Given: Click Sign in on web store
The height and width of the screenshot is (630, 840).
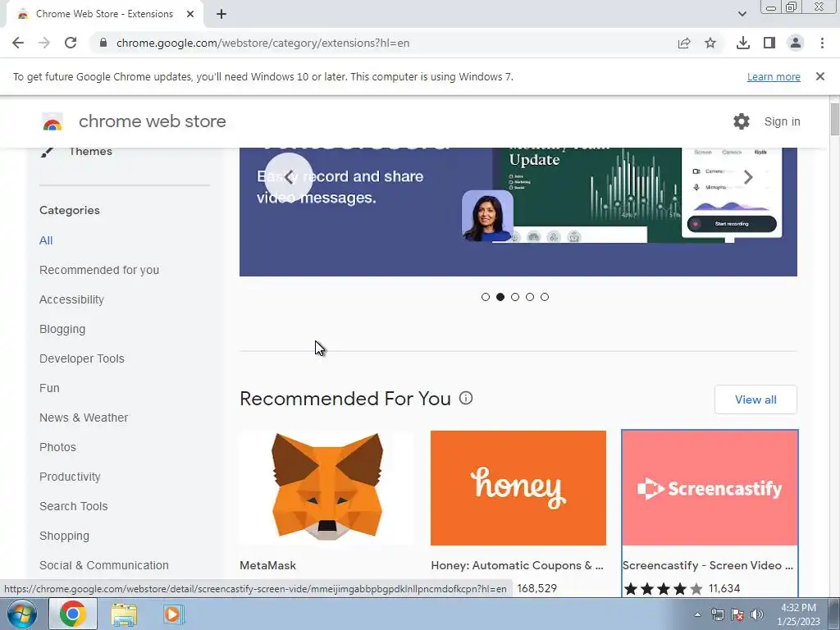Looking at the screenshot, I should [782, 121].
